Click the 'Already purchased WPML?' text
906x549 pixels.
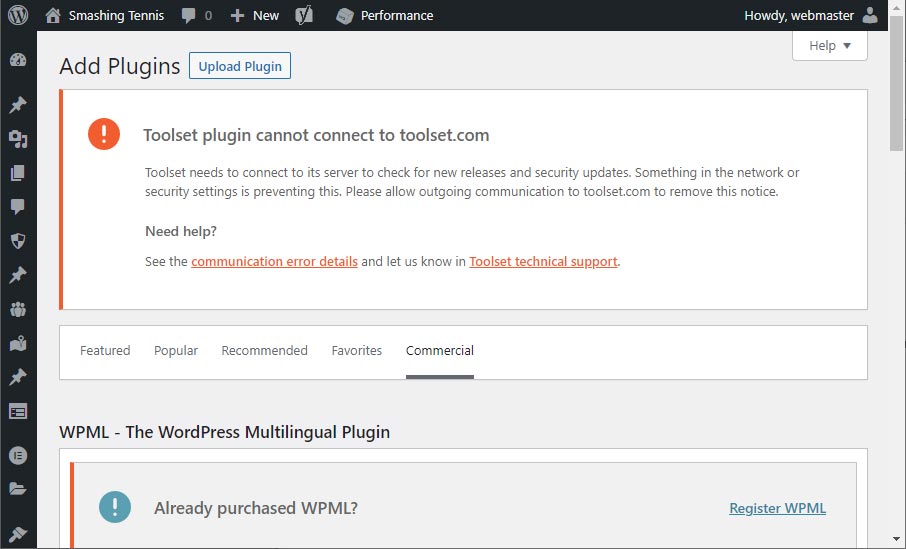click(255, 508)
